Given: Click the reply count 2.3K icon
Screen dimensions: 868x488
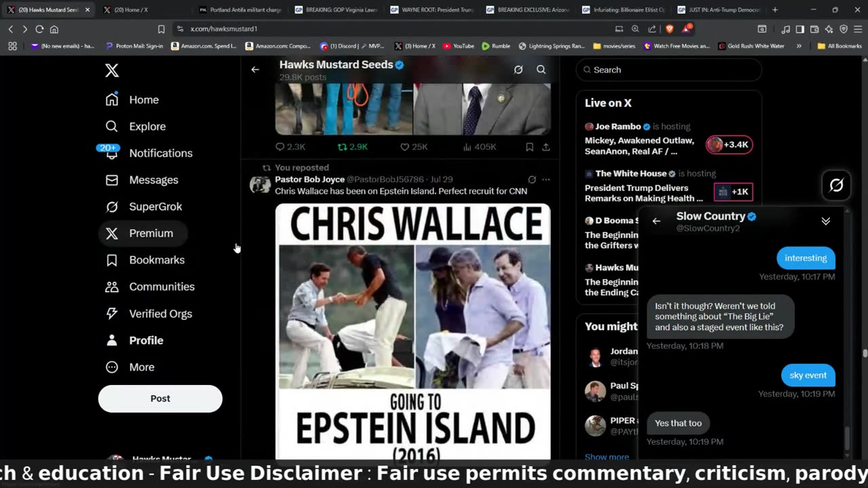Looking at the screenshot, I should coord(290,146).
